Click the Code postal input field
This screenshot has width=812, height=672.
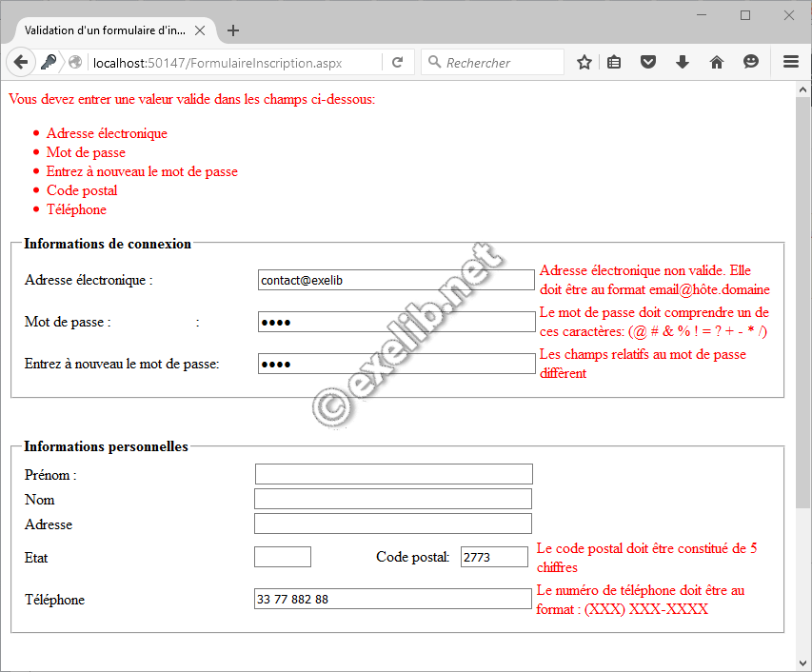click(x=495, y=557)
